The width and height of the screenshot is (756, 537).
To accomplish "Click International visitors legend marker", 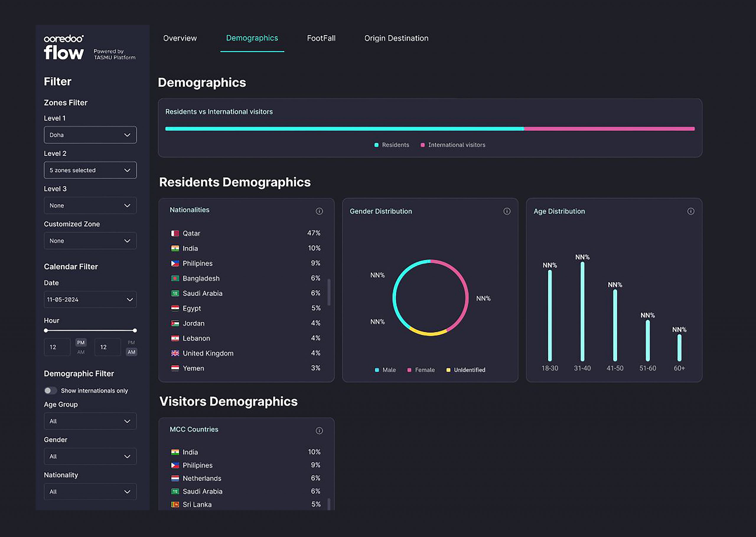I will pyautogui.click(x=423, y=145).
